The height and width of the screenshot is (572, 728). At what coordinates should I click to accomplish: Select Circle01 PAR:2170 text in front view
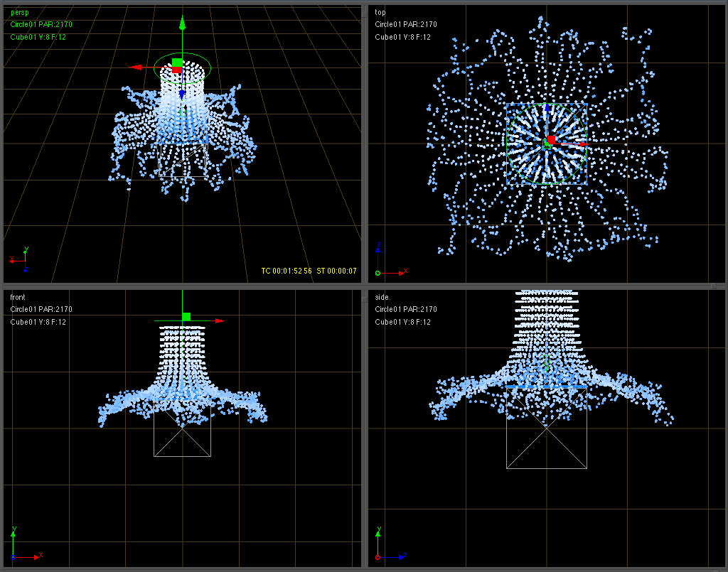(x=41, y=309)
